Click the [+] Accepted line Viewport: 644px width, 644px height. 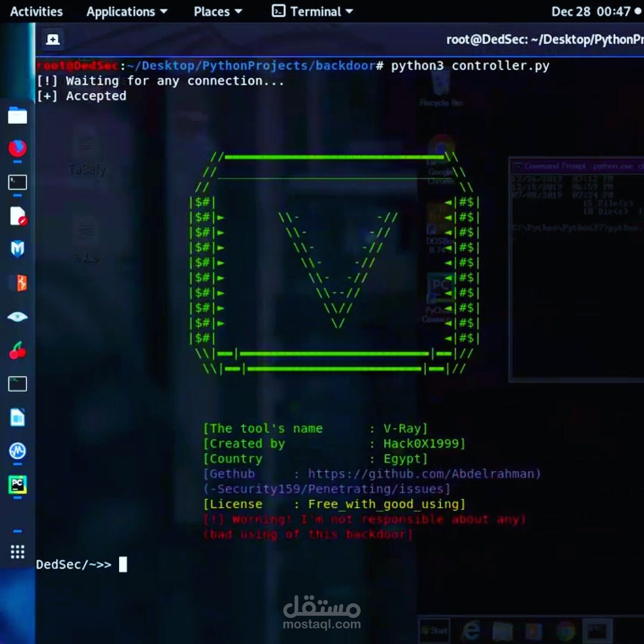pos(82,96)
